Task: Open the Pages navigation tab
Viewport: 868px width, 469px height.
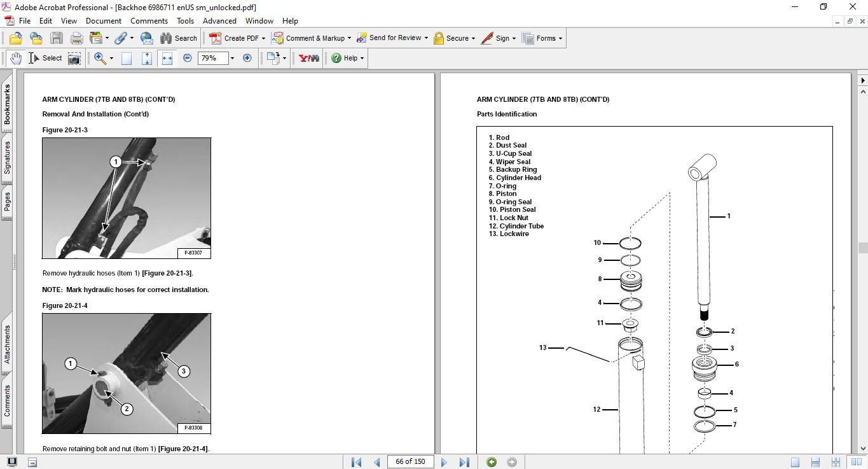Action: point(7,202)
